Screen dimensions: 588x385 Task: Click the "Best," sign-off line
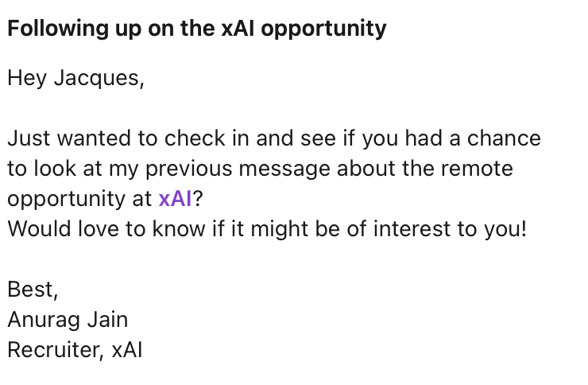[33, 290]
